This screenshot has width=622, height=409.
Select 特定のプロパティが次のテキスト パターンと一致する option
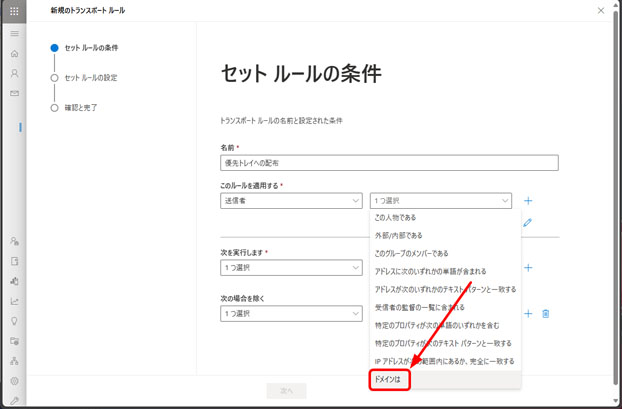point(445,343)
